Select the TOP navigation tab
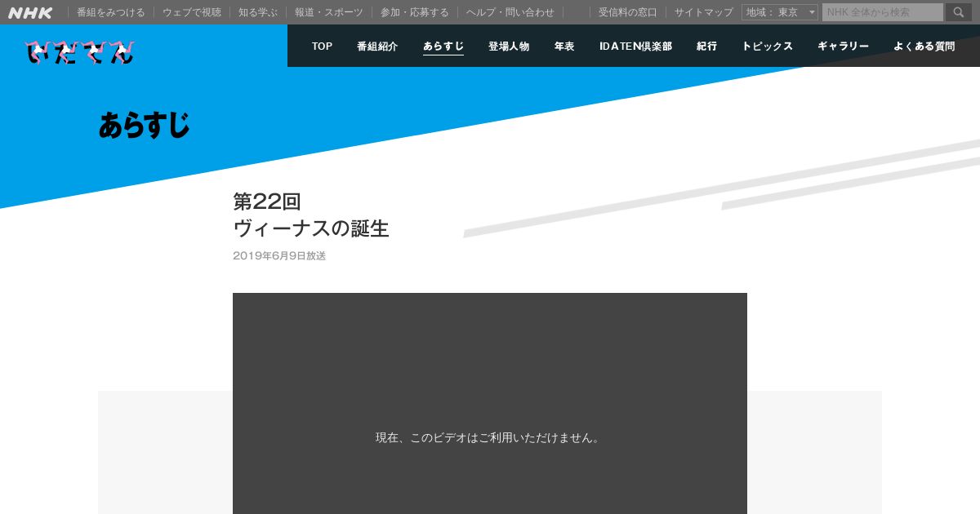Image resolution: width=980 pixels, height=514 pixels. (322, 47)
